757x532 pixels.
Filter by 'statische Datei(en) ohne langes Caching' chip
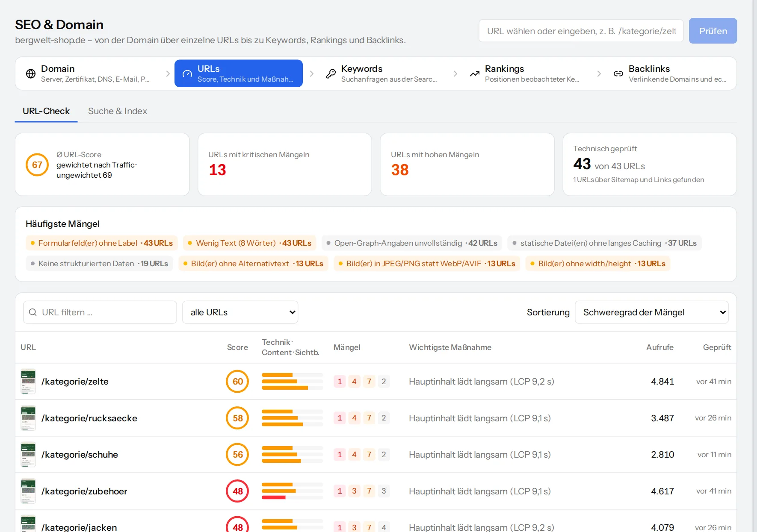click(604, 243)
